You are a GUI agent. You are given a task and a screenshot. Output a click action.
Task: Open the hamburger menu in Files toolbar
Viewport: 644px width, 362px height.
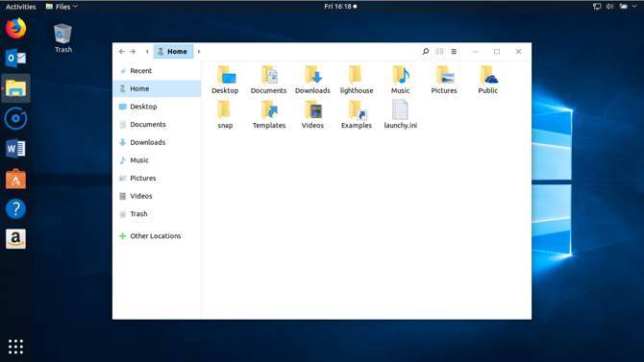(x=454, y=51)
